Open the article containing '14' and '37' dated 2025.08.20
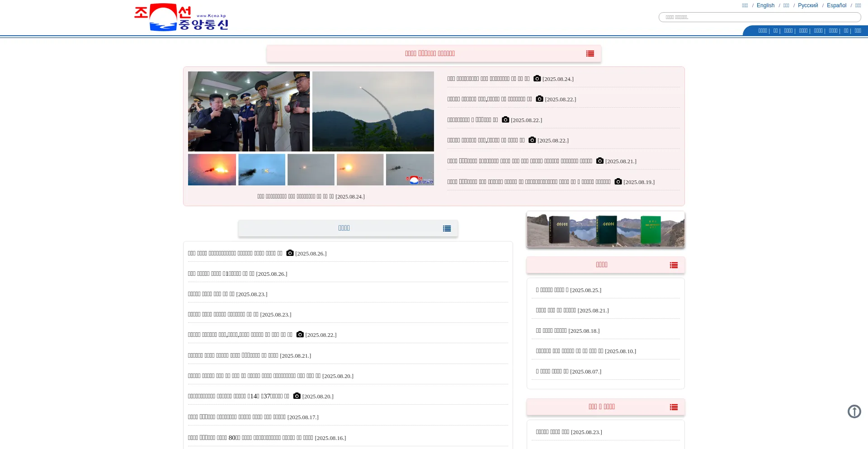This screenshot has width=868, height=449. click(261, 396)
